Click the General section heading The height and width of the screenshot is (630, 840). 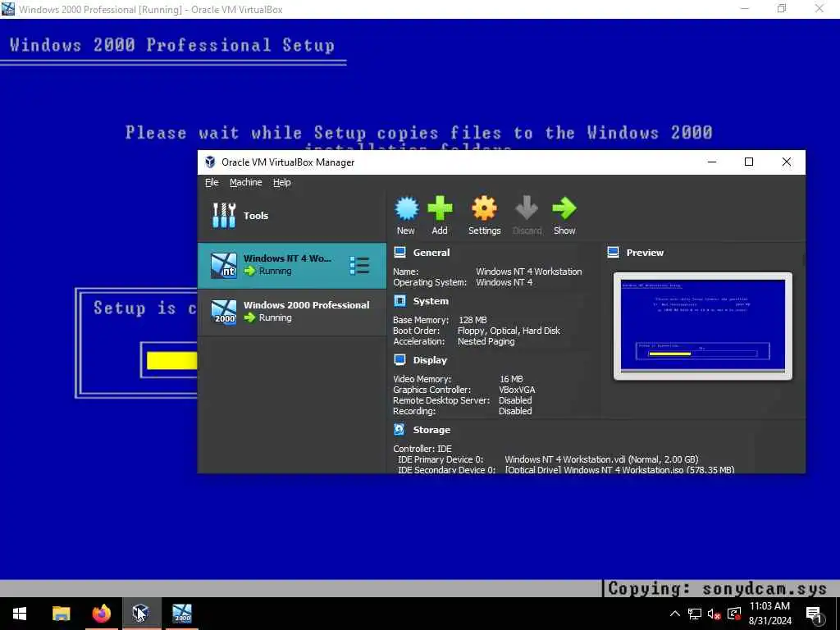point(431,253)
